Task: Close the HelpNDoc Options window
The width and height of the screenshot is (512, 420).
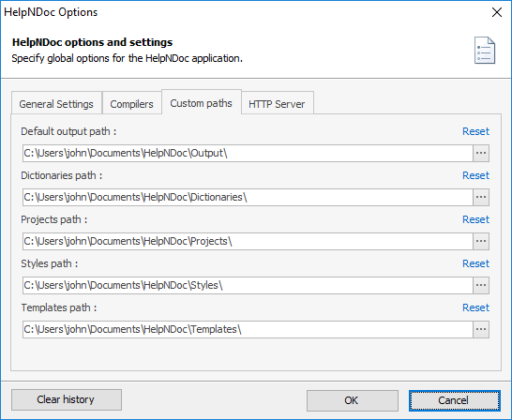Action: 497,12
